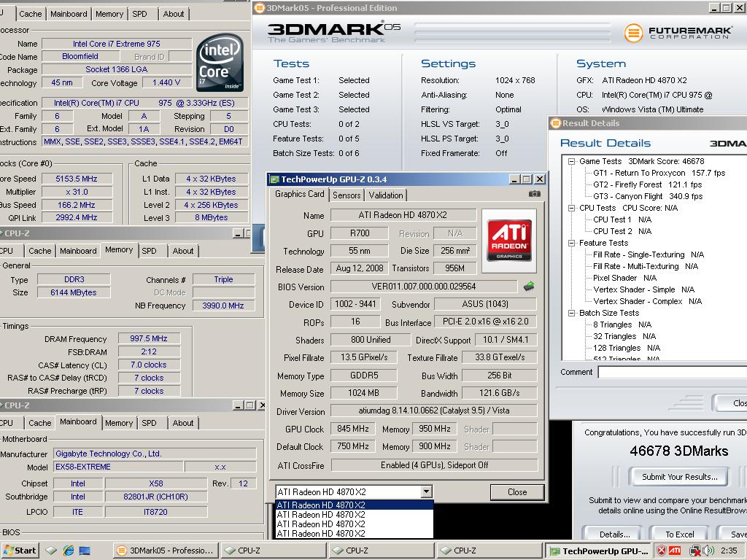Open Memory tab in the Mainboard CPU-Z window
The height and width of the screenshot is (560, 747).
(119, 423)
